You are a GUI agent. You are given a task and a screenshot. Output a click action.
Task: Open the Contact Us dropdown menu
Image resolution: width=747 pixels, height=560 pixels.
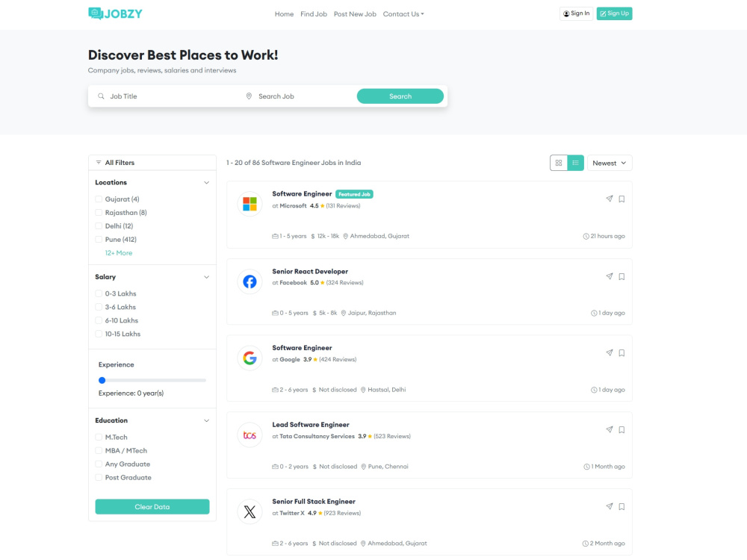click(403, 13)
